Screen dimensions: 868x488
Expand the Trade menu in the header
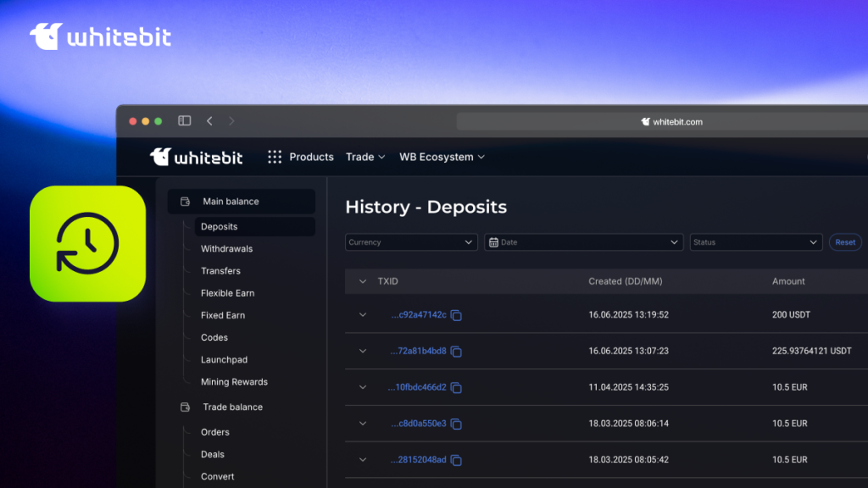point(365,157)
